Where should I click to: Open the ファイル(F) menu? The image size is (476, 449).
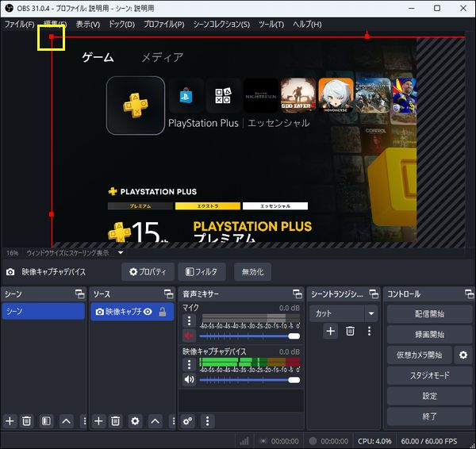(19, 25)
